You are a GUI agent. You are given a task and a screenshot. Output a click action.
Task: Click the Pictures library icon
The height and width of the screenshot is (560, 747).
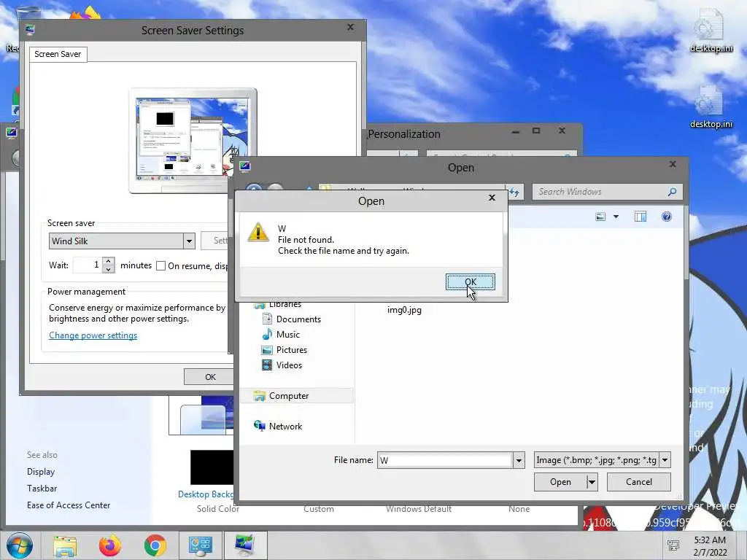pyautogui.click(x=267, y=350)
